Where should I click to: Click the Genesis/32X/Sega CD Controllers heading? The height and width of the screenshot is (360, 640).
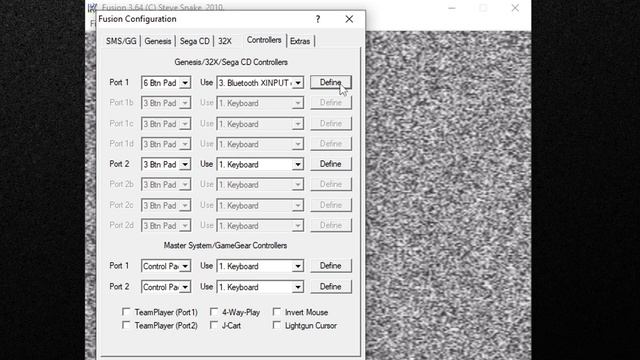click(231, 62)
